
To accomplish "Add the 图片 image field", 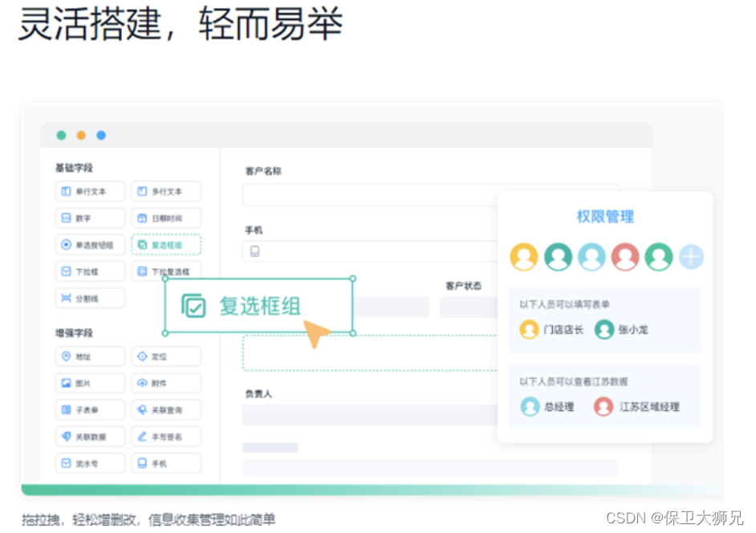I will (x=90, y=383).
